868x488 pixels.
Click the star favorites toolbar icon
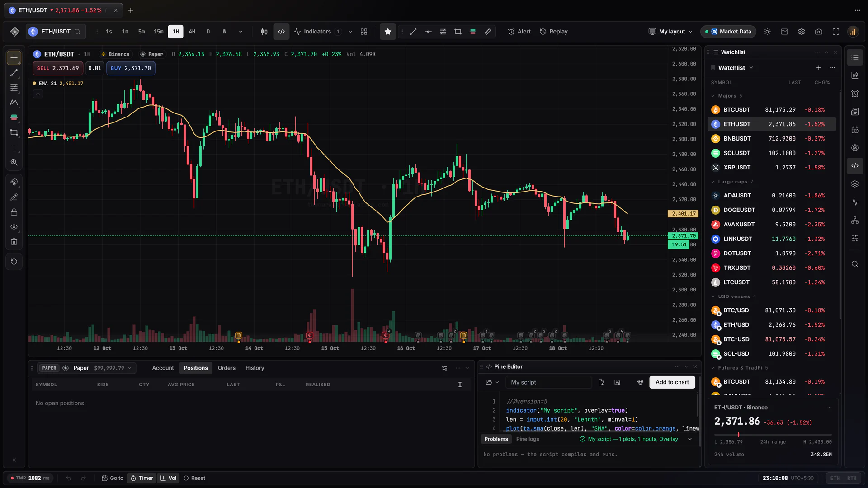pos(387,32)
